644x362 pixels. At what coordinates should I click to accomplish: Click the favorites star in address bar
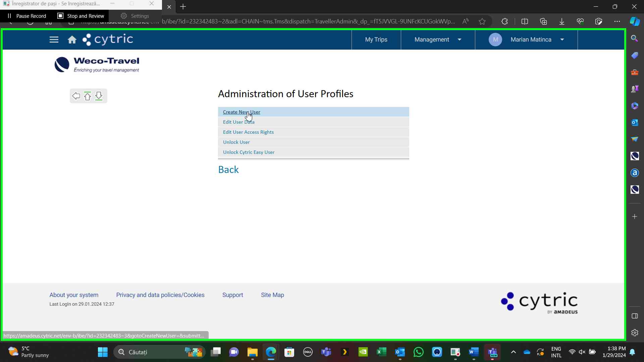(482, 21)
